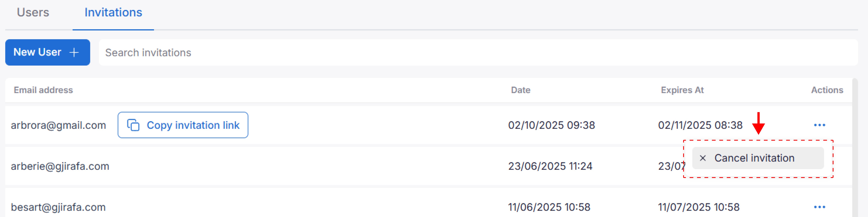
Task: Choose Cancel invitation from the menu
Action: pos(754,158)
